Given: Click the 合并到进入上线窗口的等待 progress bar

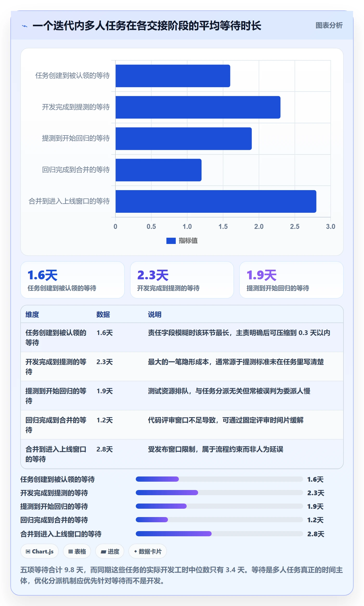Looking at the screenshot, I should [219, 534].
